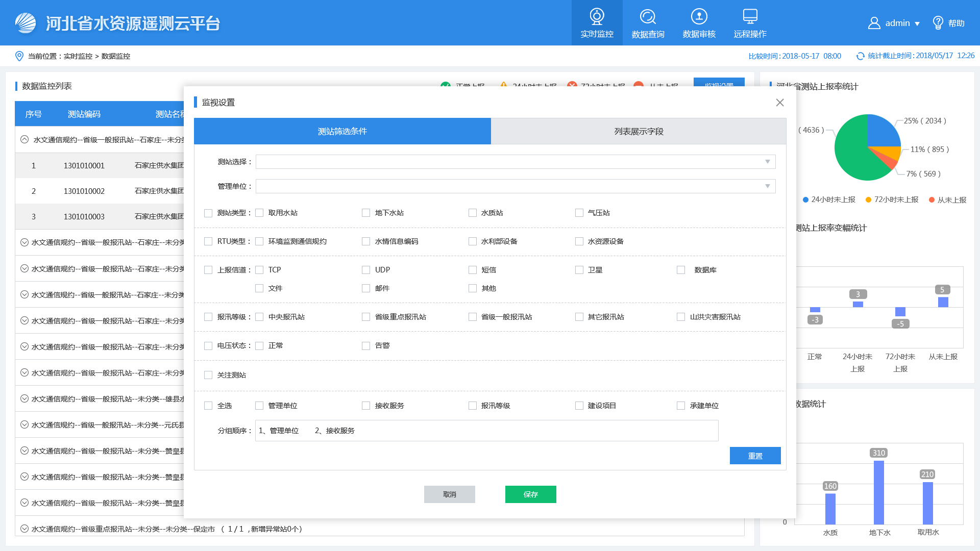
Task: Check the 承建单位 grouping checkbox
Action: pyautogui.click(x=681, y=406)
